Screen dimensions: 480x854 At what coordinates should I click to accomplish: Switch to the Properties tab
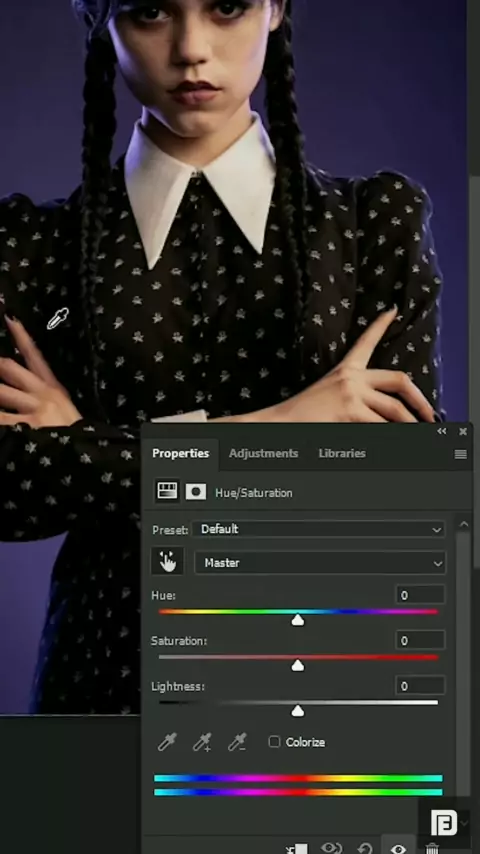point(180,454)
